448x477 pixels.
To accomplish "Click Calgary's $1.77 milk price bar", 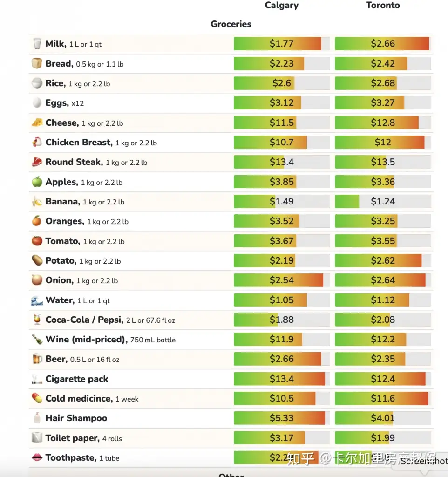I will 281,44.
